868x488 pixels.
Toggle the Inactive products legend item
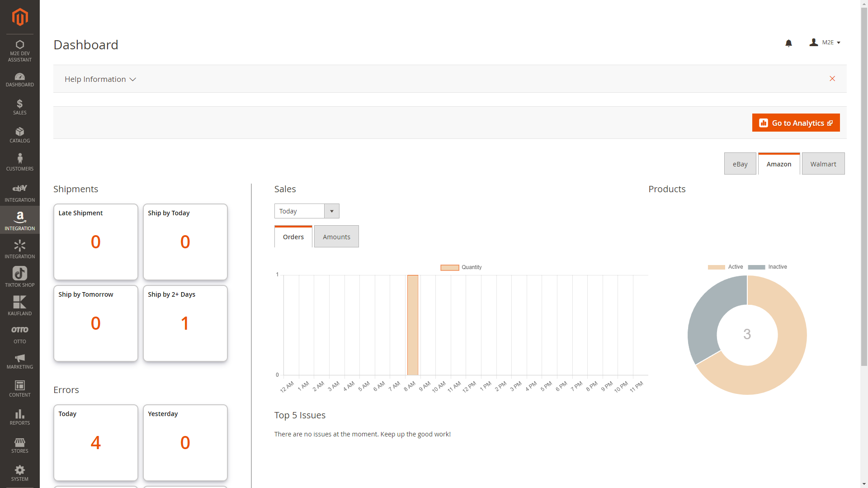click(x=767, y=267)
